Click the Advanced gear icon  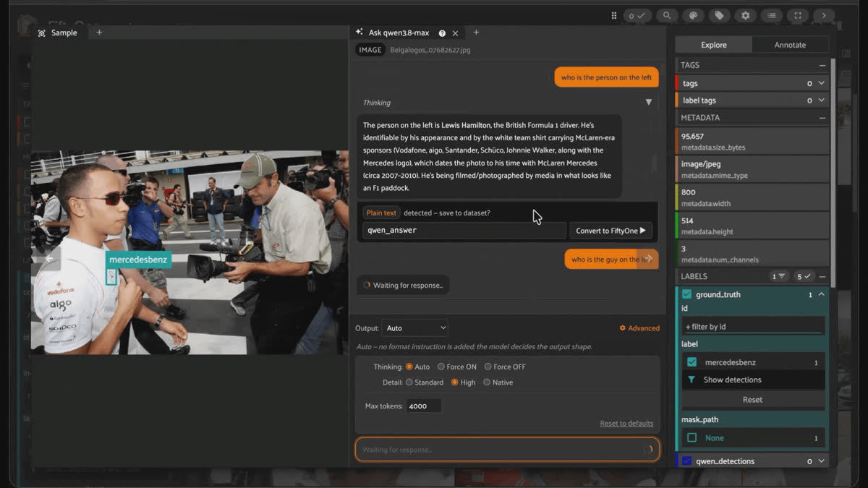pyautogui.click(x=622, y=328)
